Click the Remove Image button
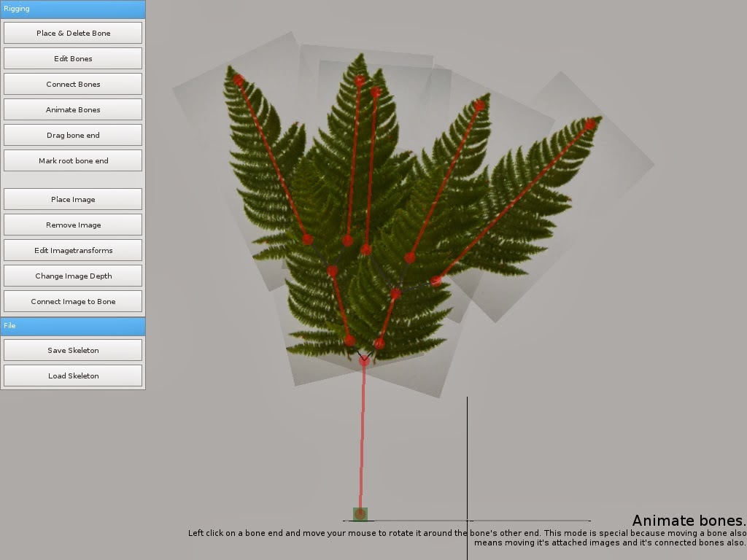 pos(73,225)
